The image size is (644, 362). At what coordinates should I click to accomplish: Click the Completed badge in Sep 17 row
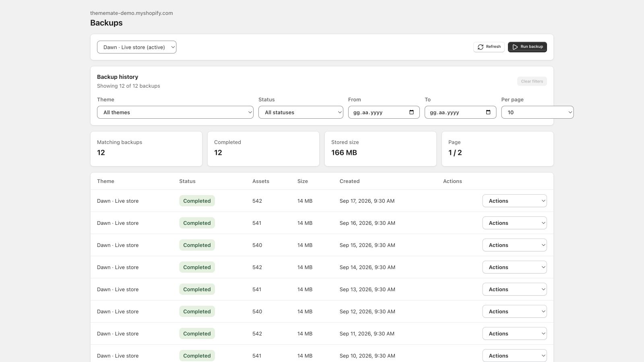[197, 201]
